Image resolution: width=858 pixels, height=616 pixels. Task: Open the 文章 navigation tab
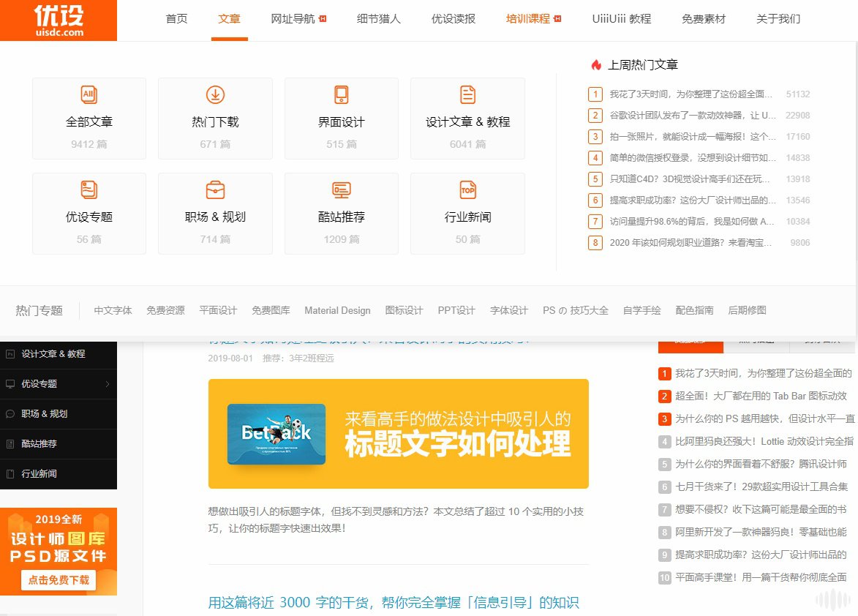click(x=229, y=18)
